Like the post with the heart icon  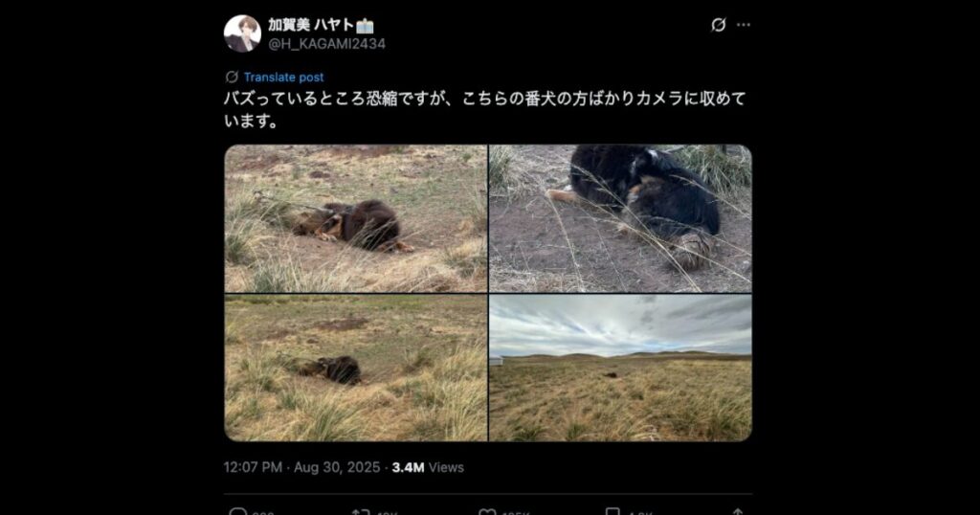[x=487, y=512]
